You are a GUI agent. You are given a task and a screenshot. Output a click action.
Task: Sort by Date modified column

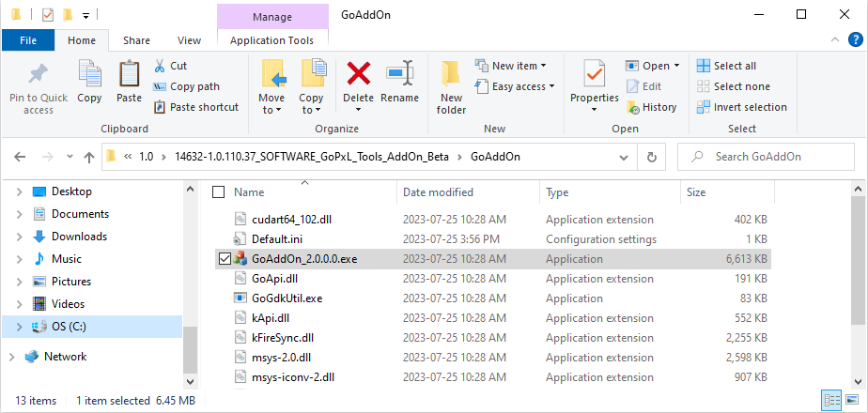[x=438, y=192]
